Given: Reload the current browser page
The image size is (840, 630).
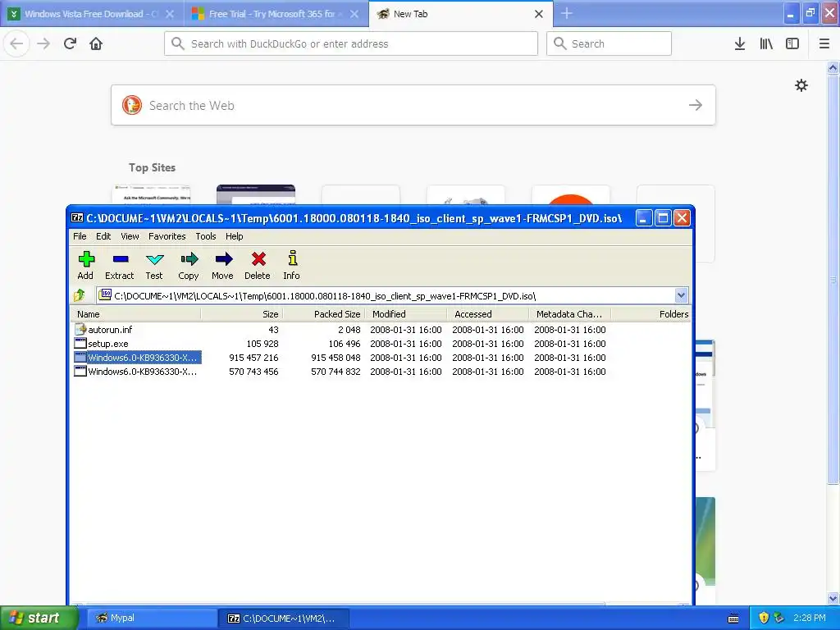Looking at the screenshot, I should click(x=70, y=43).
